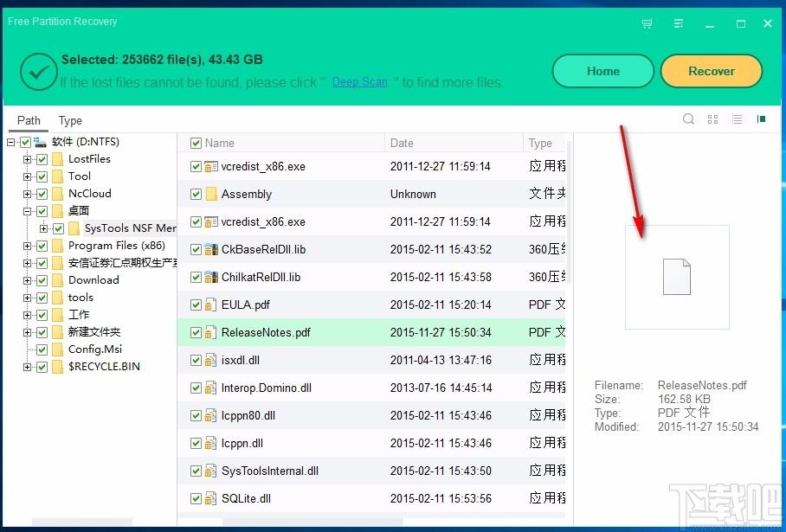
Task: Click the Download folder icon in tree
Action: tap(58, 280)
